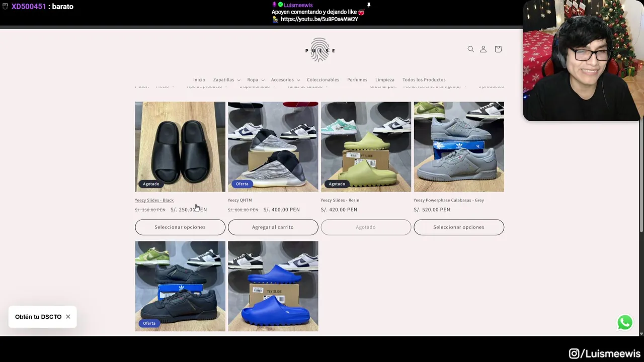
Task: Open the search magnifier icon
Action: (x=470, y=49)
